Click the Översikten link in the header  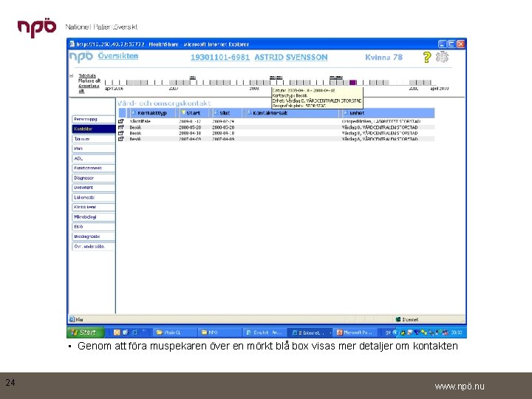(118, 56)
